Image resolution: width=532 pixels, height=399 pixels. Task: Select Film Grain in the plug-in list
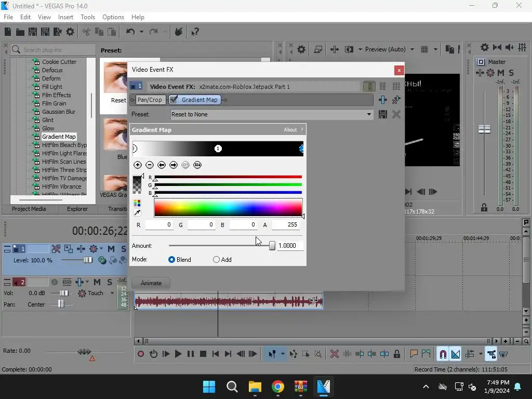pos(54,103)
